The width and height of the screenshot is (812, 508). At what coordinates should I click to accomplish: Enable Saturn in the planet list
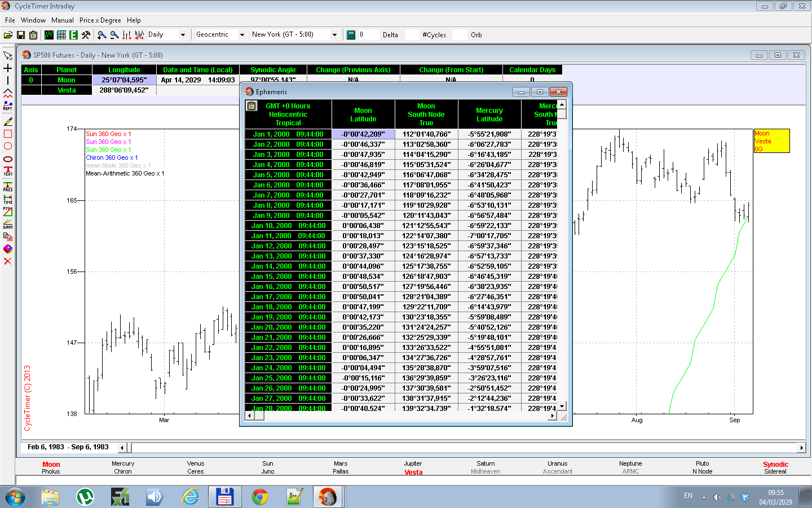tap(486, 463)
